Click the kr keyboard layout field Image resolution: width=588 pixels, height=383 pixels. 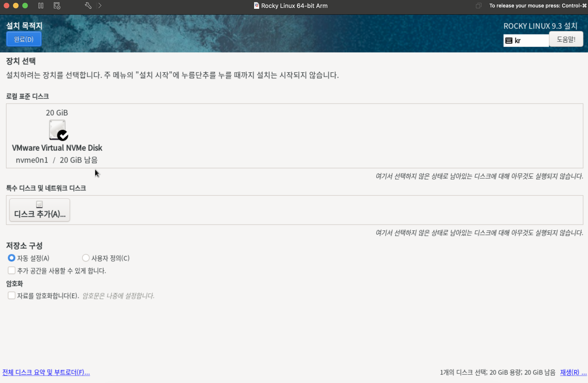coord(526,41)
